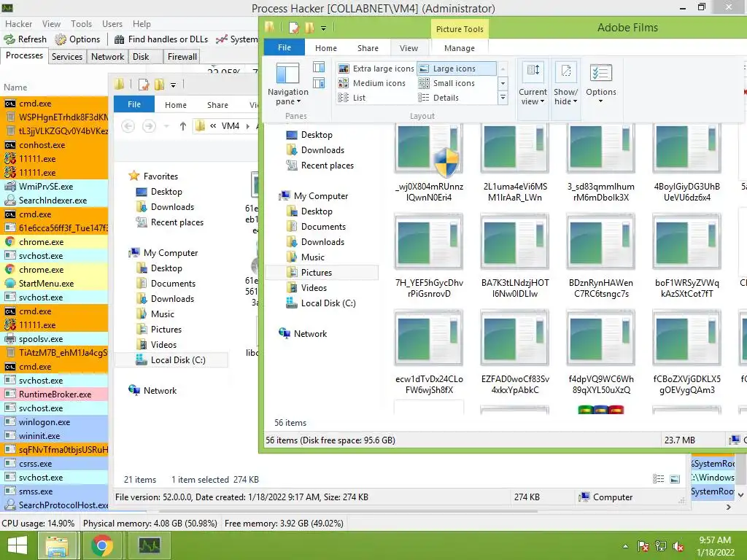This screenshot has height=560, width=747.
Task: Open the Hacker menu
Action: [x=18, y=24]
